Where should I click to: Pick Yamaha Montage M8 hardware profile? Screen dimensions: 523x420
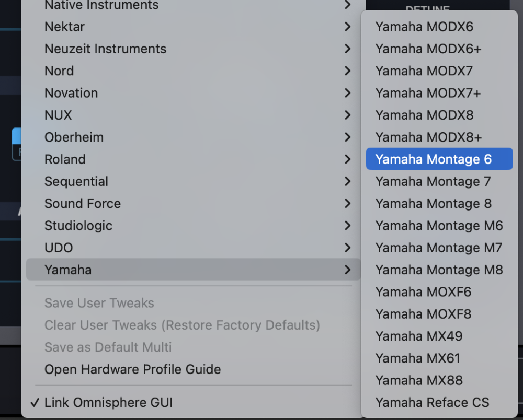pyautogui.click(x=439, y=270)
